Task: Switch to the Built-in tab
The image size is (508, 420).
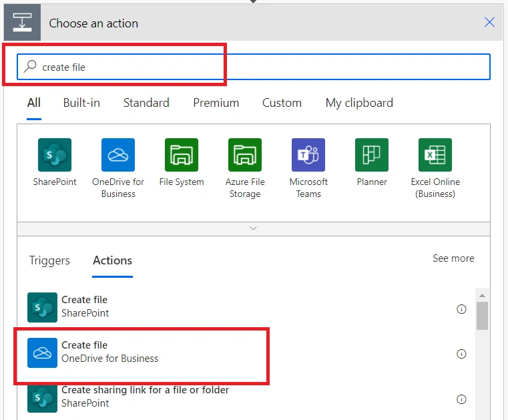Action: (x=81, y=103)
